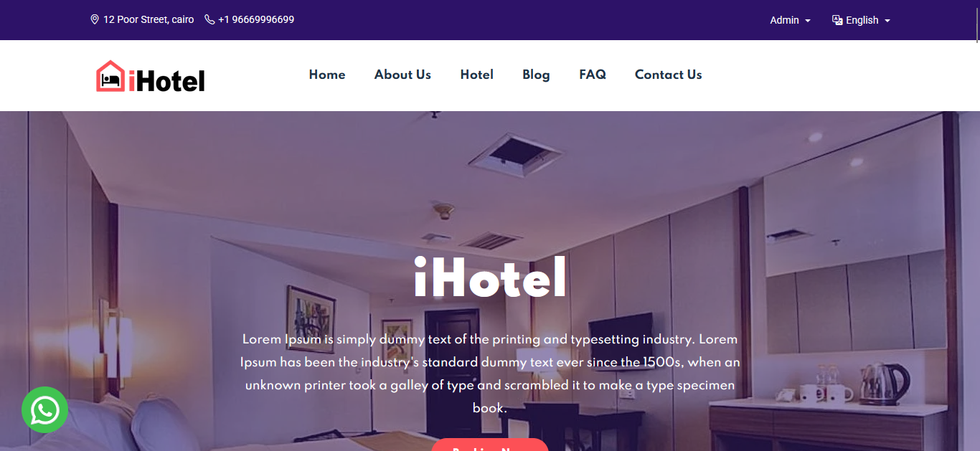Click the page vertical scrollbar
The width and height of the screenshot is (980, 451).
pyautogui.click(x=976, y=225)
